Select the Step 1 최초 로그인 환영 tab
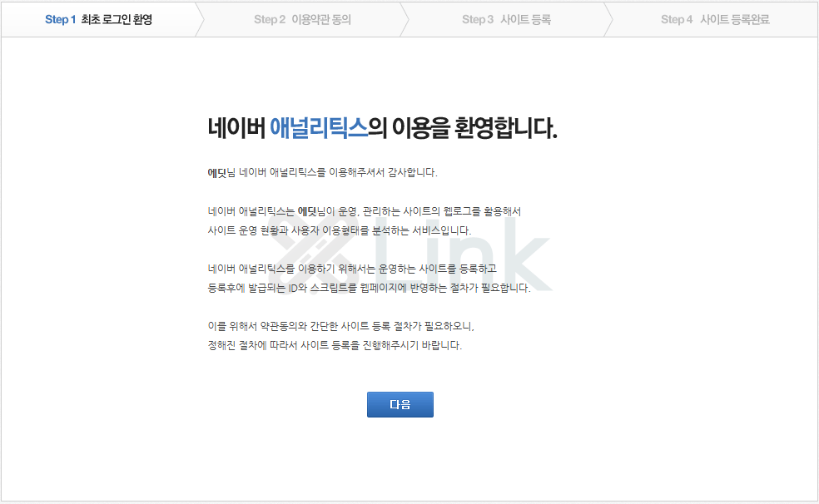Screen dimensions: 819x504 (x=99, y=19)
